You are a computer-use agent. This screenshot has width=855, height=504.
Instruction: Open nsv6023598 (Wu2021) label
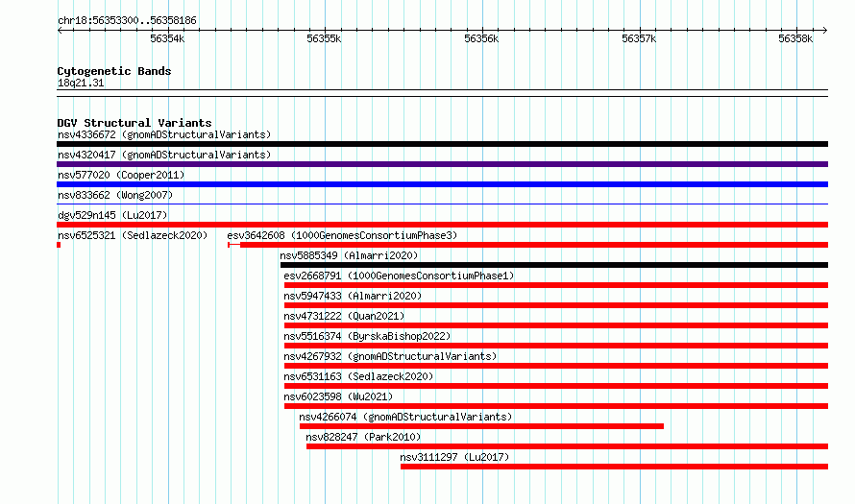click(x=338, y=396)
